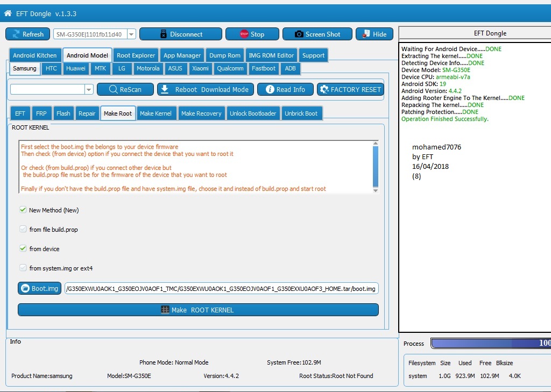Screen dimensions: 551x392
Task: Open the Unbrick Boot sub-tab
Action: 301,113
